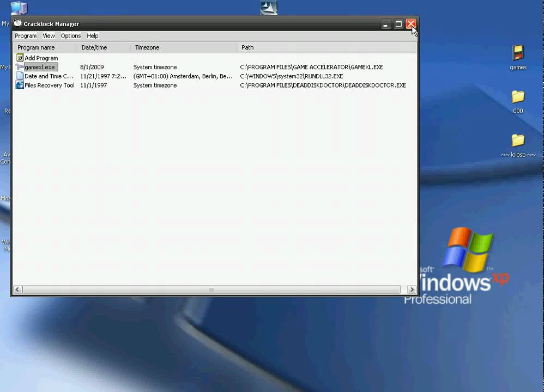544x392 pixels.
Task: Click the Add Program icon
Action: (20, 58)
